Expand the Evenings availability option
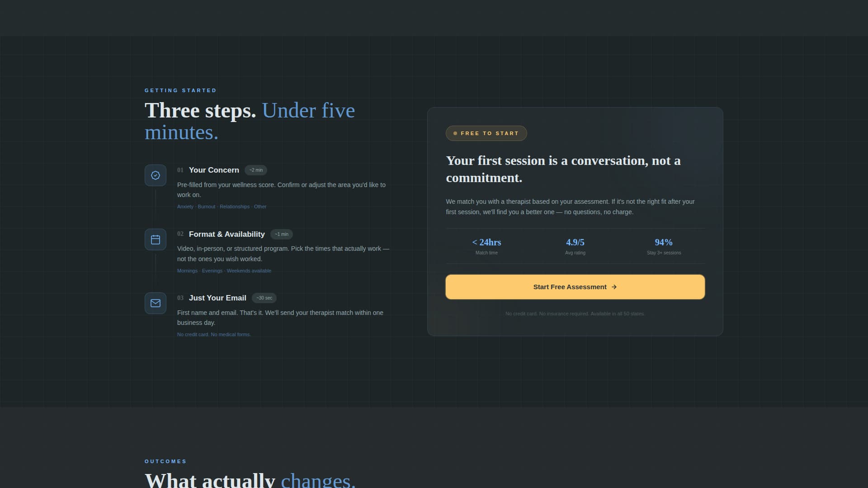 pyautogui.click(x=212, y=271)
